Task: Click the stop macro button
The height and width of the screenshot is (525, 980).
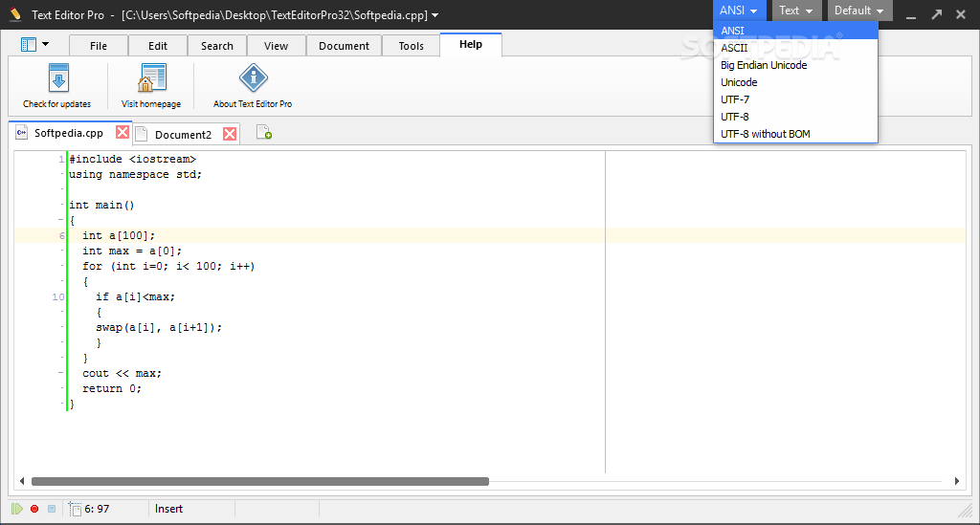Action: (52, 509)
